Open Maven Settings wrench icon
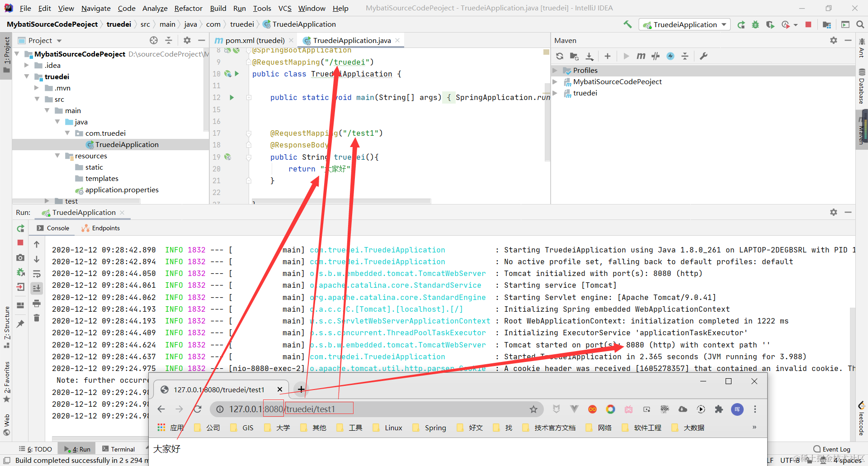This screenshot has width=868, height=466. (703, 56)
